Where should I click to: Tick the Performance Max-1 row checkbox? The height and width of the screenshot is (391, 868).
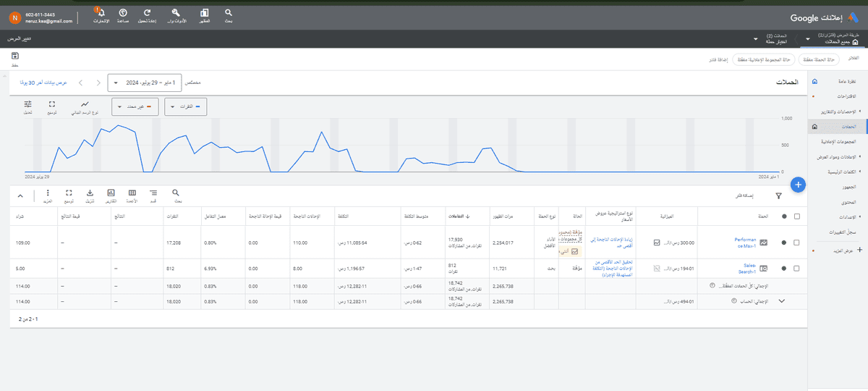point(797,243)
